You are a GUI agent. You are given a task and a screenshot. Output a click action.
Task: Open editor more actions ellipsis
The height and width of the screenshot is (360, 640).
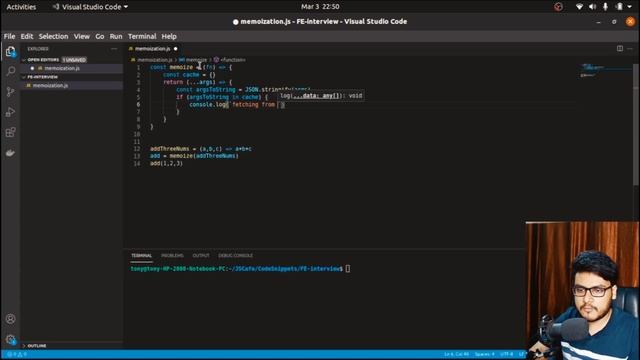point(630,49)
